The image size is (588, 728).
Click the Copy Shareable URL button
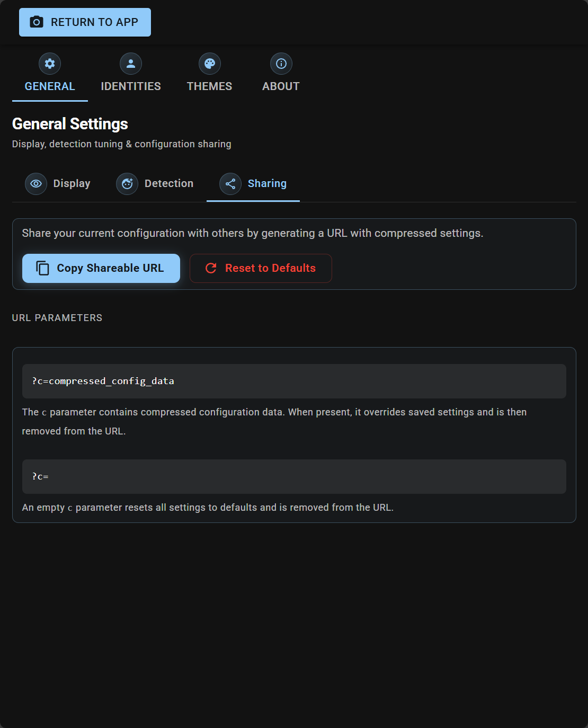[x=101, y=268]
